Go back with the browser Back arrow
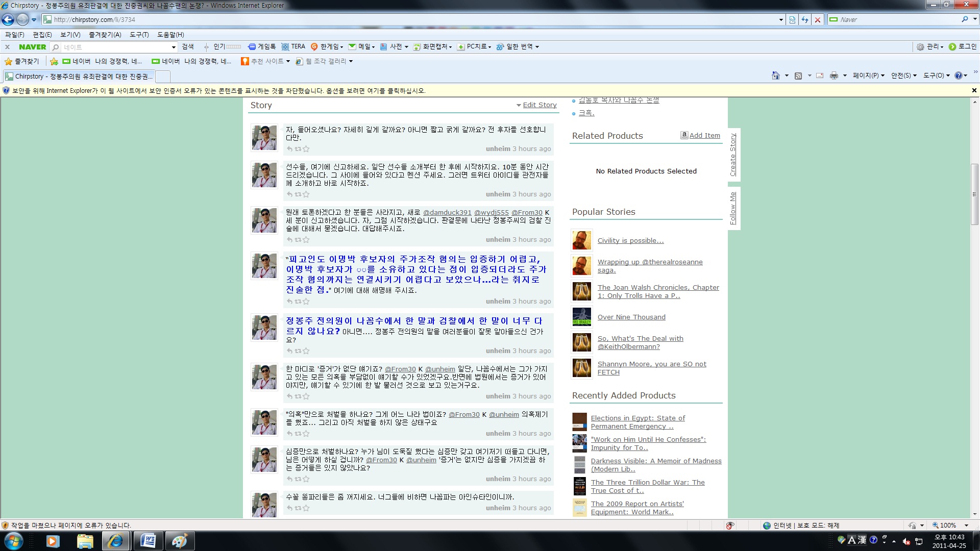Screen dimensions: 980x551 [8, 19]
